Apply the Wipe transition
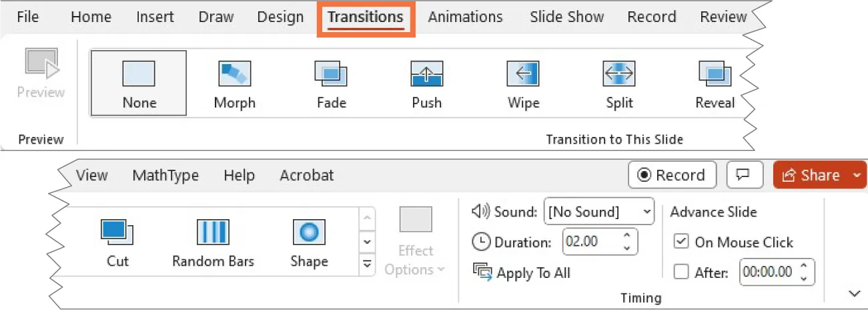Viewport: 868px width, 310px height. click(523, 84)
